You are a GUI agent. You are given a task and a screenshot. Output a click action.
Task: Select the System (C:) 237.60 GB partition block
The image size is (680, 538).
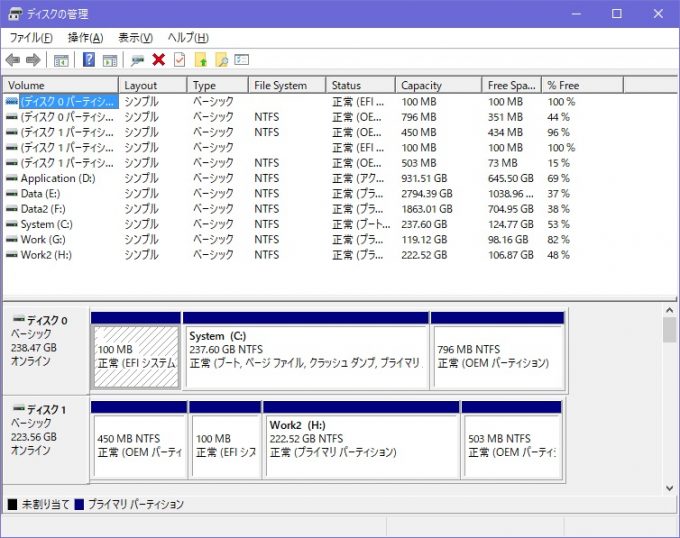(306, 350)
